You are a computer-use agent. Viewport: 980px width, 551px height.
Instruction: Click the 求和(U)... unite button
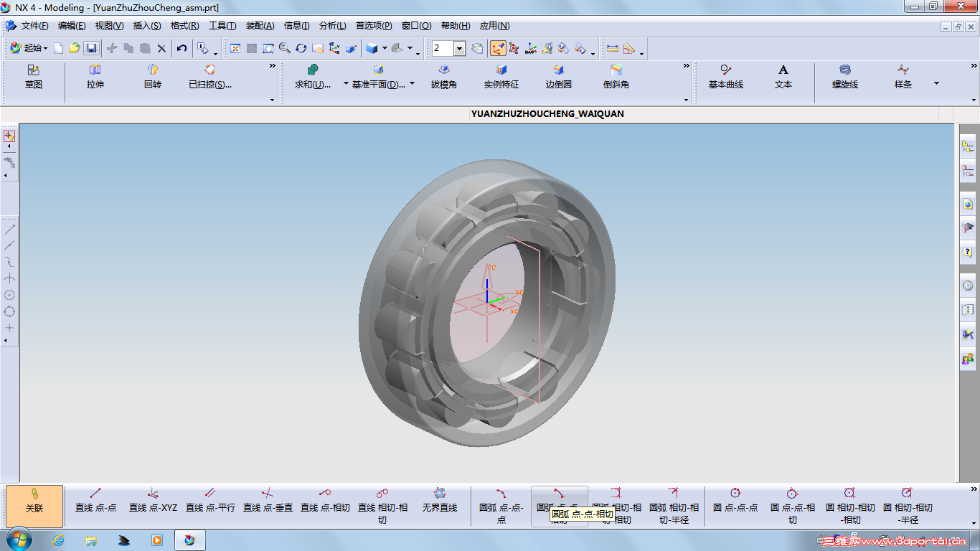pos(313,77)
